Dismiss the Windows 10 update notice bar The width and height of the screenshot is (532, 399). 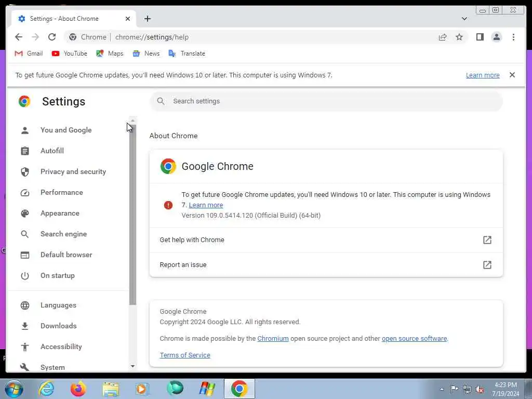click(512, 75)
